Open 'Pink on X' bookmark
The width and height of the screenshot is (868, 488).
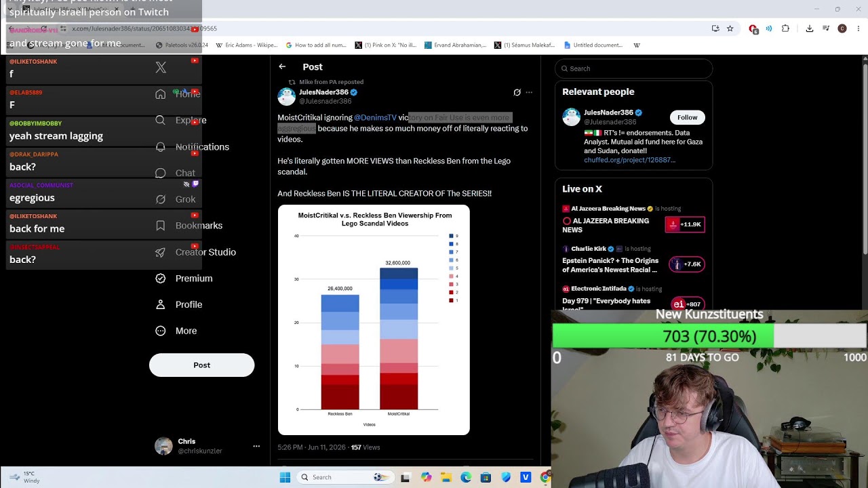tap(386, 45)
